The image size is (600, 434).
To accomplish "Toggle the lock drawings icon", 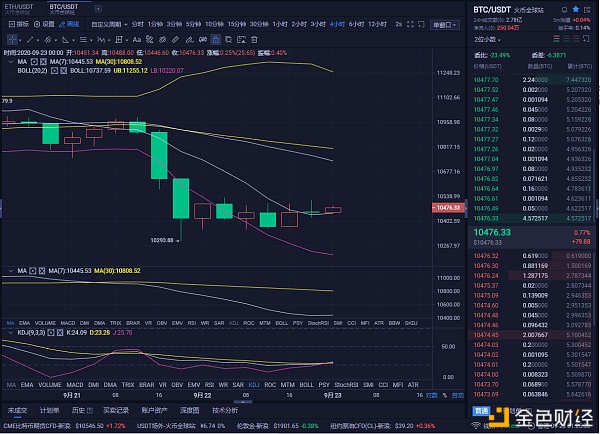I will pyautogui.click(x=216, y=39).
